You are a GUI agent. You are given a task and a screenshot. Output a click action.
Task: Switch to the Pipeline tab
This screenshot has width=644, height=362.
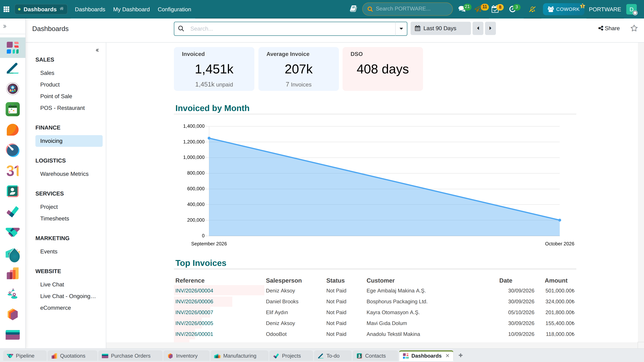click(x=25, y=356)
